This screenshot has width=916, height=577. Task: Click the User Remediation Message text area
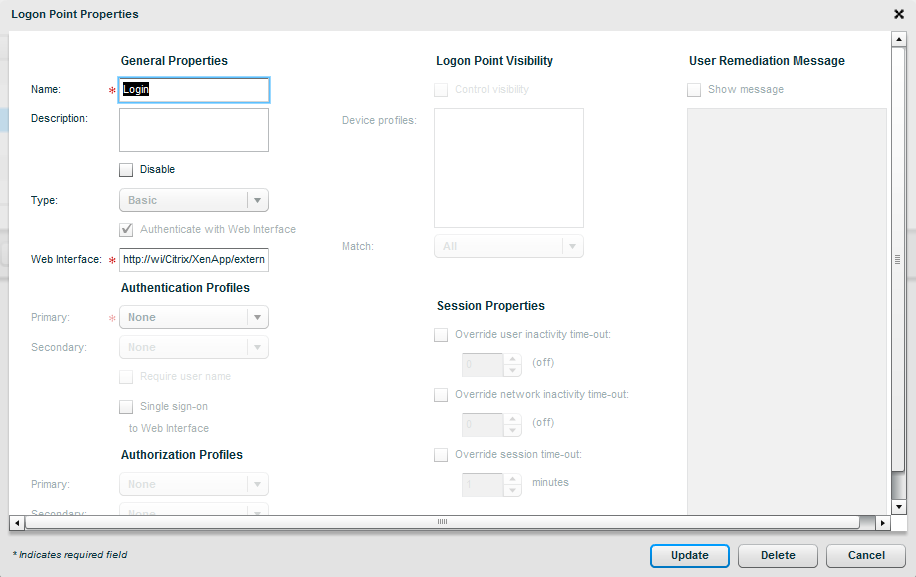786,311
